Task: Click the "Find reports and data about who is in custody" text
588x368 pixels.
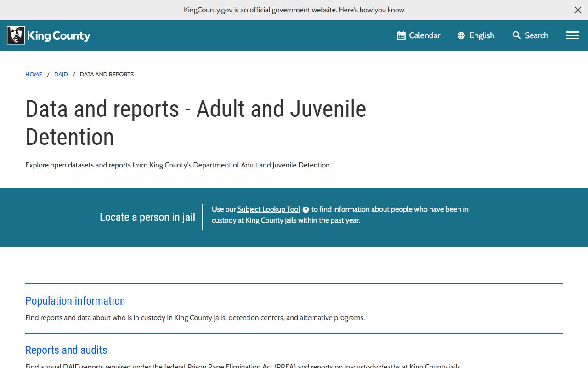Action: pos(195,318)
